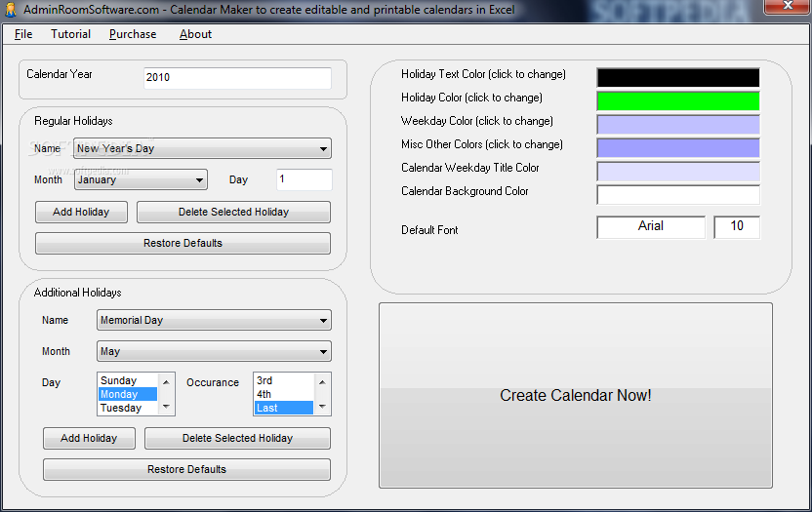Click Delete Selected Holiday under Regular Holidays

click(x=233, y=212)
